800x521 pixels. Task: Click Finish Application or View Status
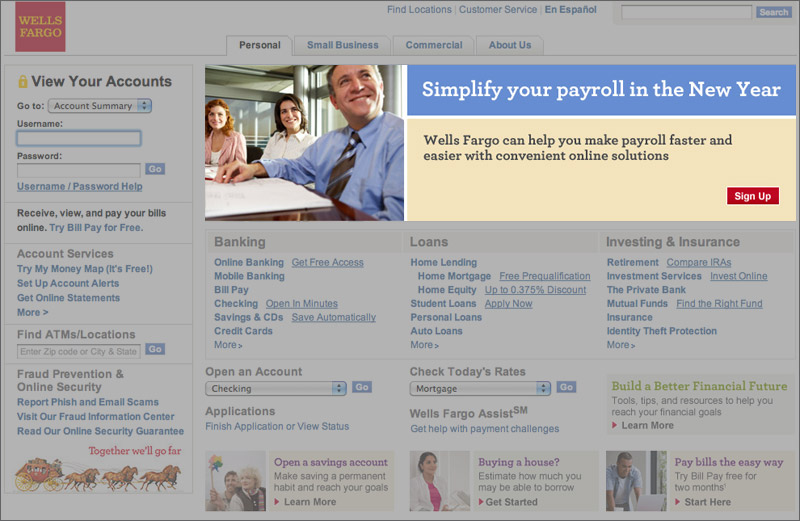click(277, 427)
